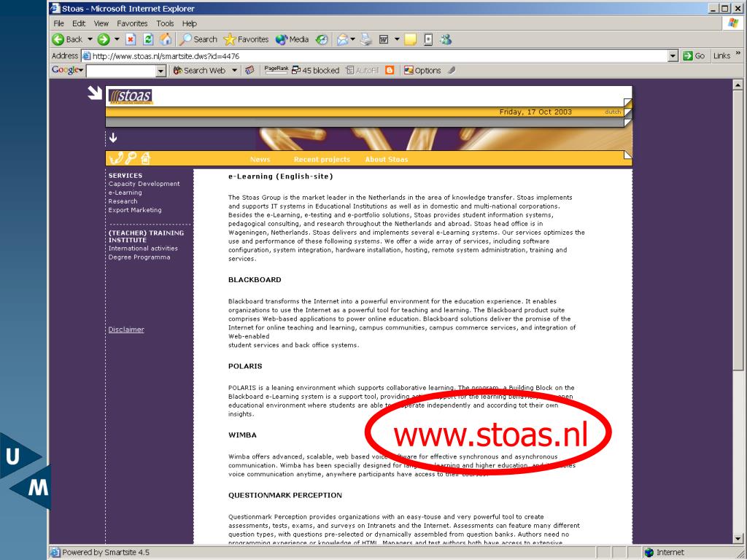Open the Recent projects tab
The width and height of the screenshot is (747, 560).
point(322,160)
